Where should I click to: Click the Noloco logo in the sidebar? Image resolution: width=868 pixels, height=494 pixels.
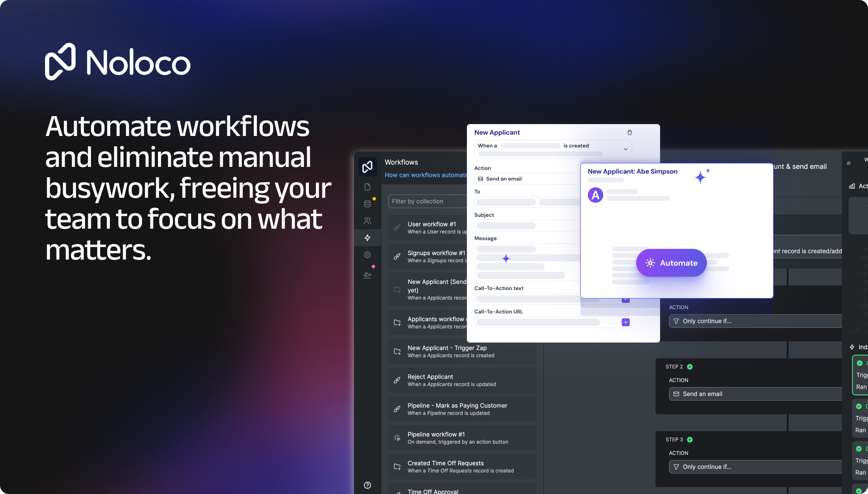click(x=367, y=166)
